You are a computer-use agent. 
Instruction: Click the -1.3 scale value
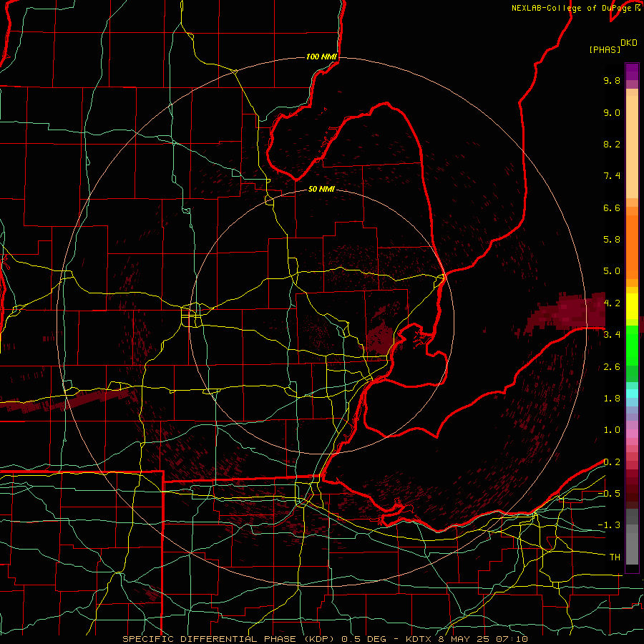(x=609, y=525)
